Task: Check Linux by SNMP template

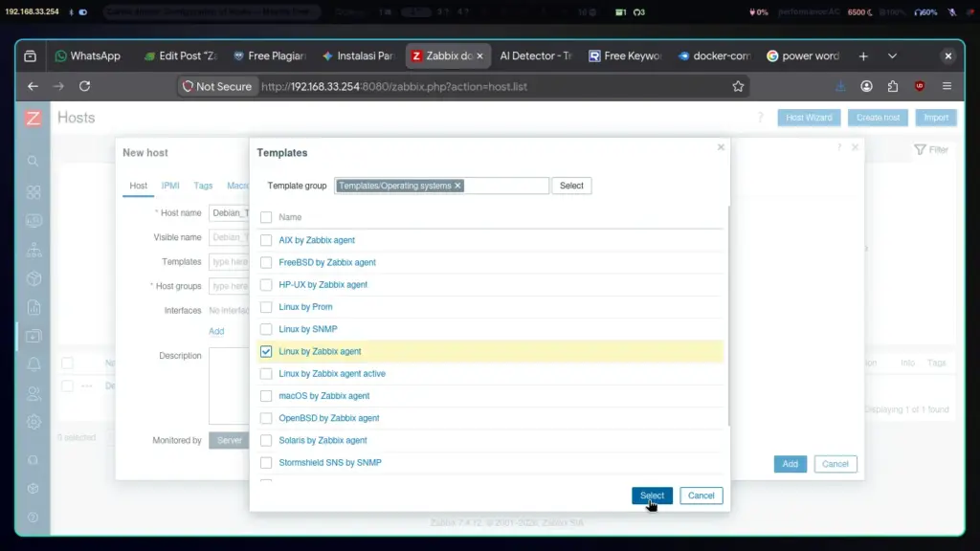Action: [x=266, y=329]
